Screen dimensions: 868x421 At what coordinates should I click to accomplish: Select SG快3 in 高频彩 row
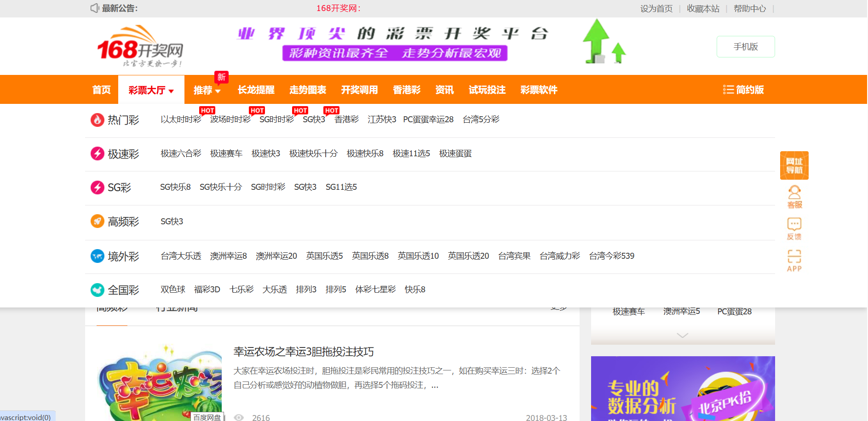[x=172, y=222]
